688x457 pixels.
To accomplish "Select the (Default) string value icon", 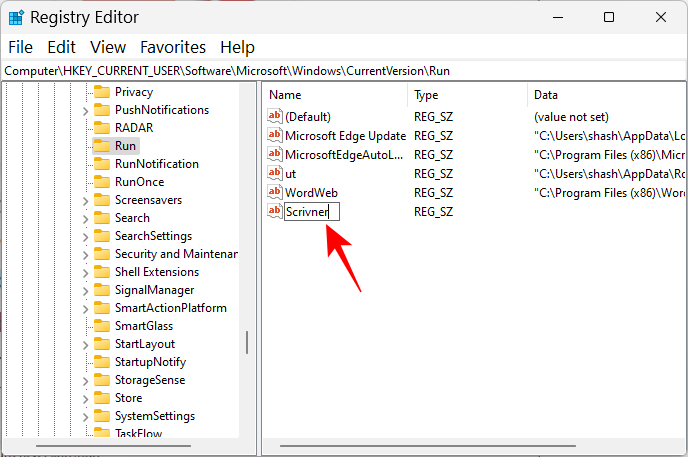I will (x=275, y=117).
